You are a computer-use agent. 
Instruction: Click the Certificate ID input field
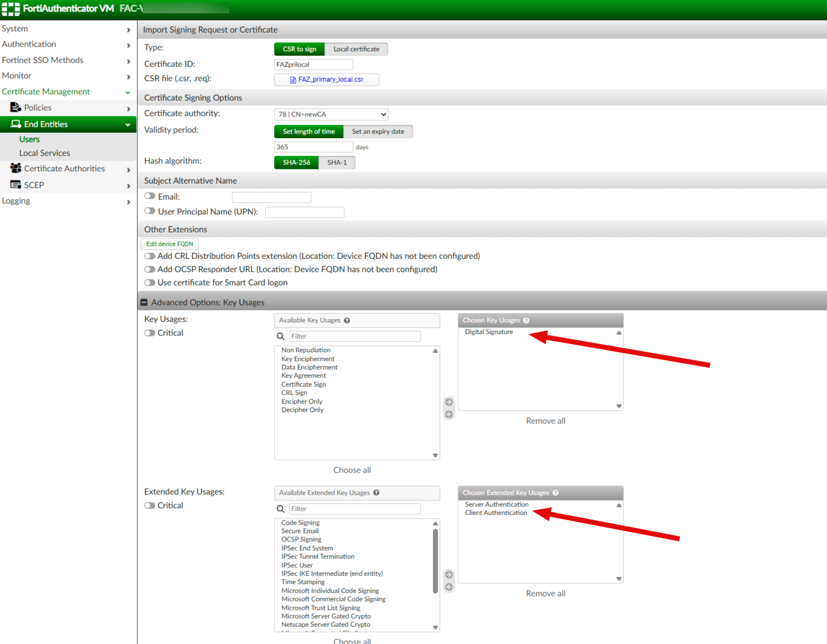click(x=314, y=65)
